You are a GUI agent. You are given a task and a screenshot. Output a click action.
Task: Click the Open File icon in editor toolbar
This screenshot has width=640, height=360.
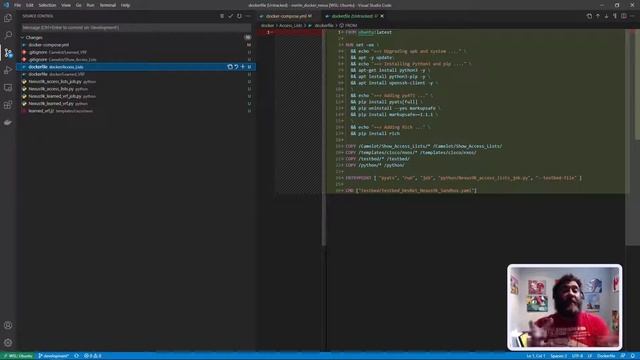click(x=589, y=16)
